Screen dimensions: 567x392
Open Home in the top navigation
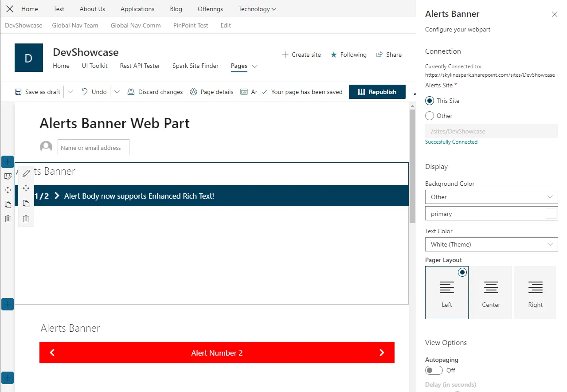[30, 9]
